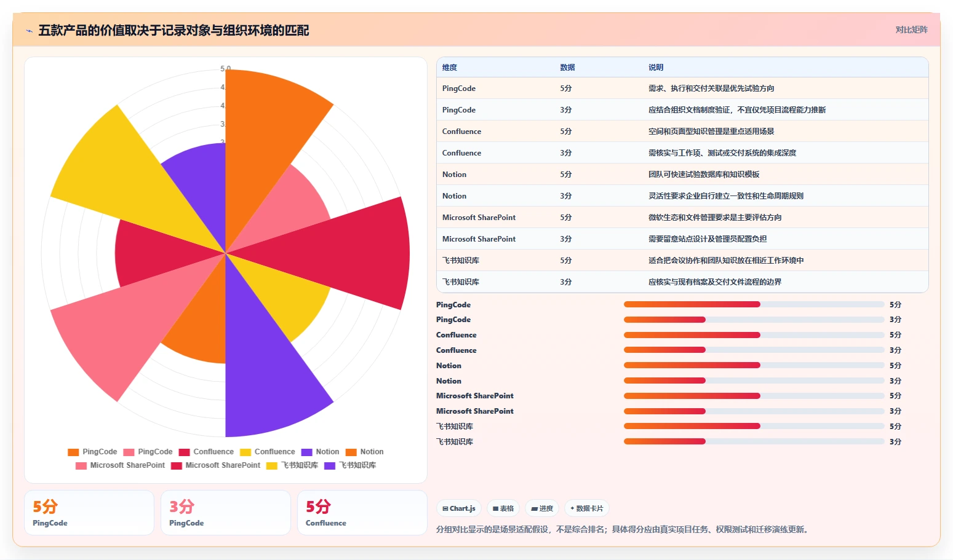Click the Notion 3分 progress bar
Viewport: 953px width, 560px height.
(754, 381)
